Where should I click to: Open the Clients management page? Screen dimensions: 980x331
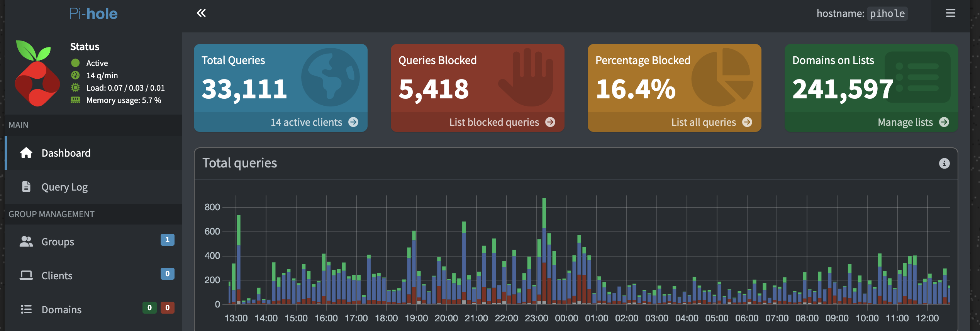pyautogui.click(x=57, y=276)
